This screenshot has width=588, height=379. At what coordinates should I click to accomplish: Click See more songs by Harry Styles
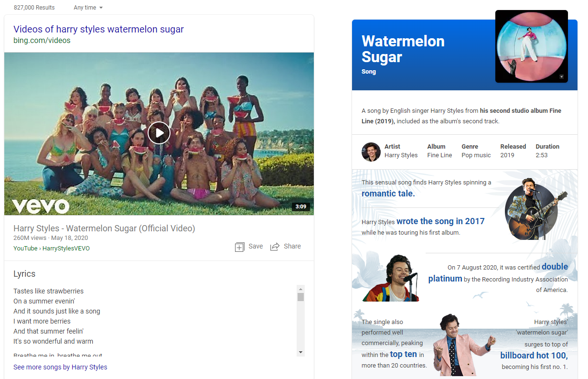[x=60, y=367]
